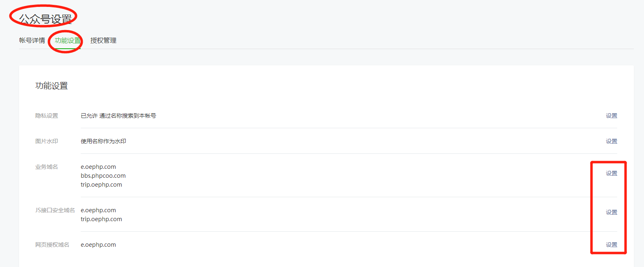Click the bbs.phpcoo.com domain entry

click(x=103, y=176)
